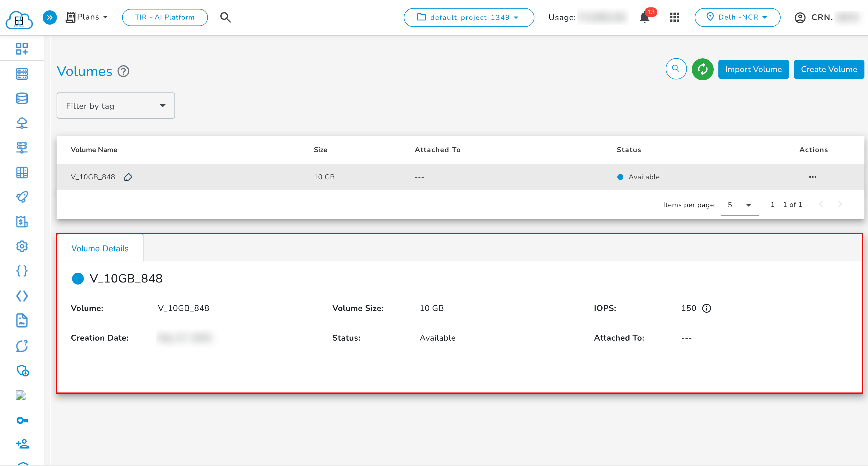Viewport: 868px width, 466px height.
Task: Open the Delhi-NCR region dropdown
Action: tap(737, 17)
